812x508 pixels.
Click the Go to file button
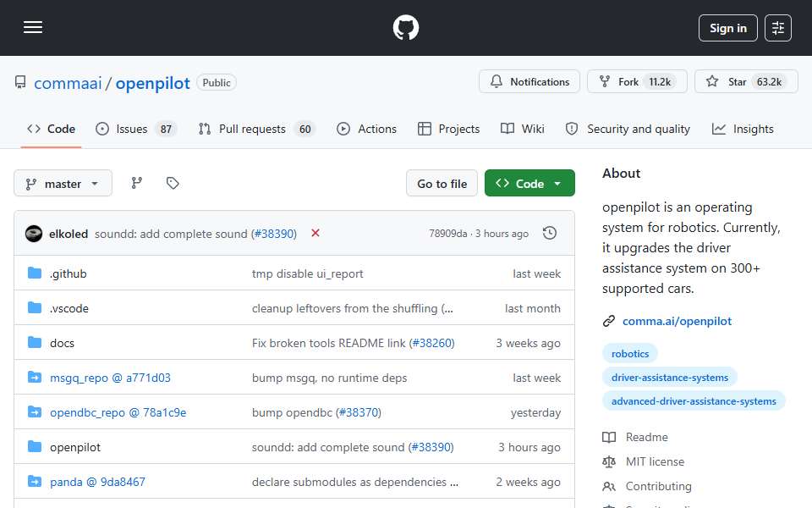(x=442, y=184)
